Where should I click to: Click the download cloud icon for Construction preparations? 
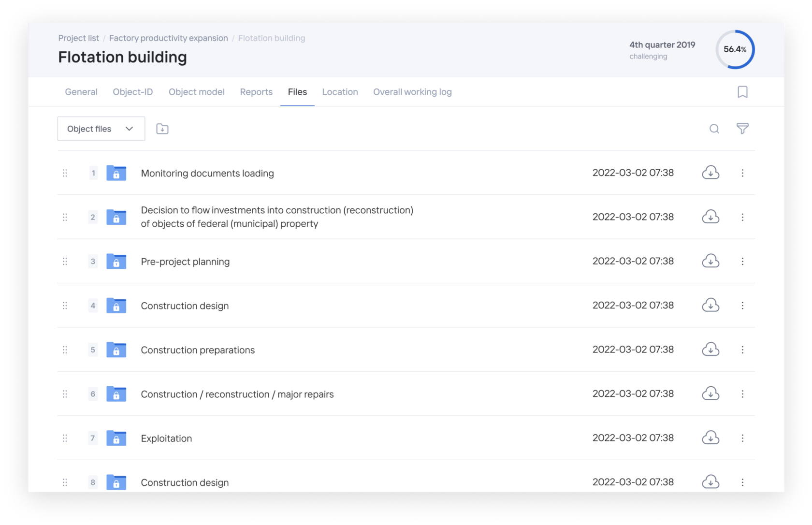(710, 350)
